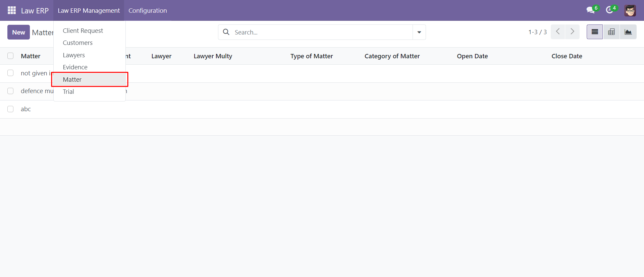The width and height of the screenshot is (644, 277).
Task: Sort by Category of Matter column
Action: pos(392,56)
